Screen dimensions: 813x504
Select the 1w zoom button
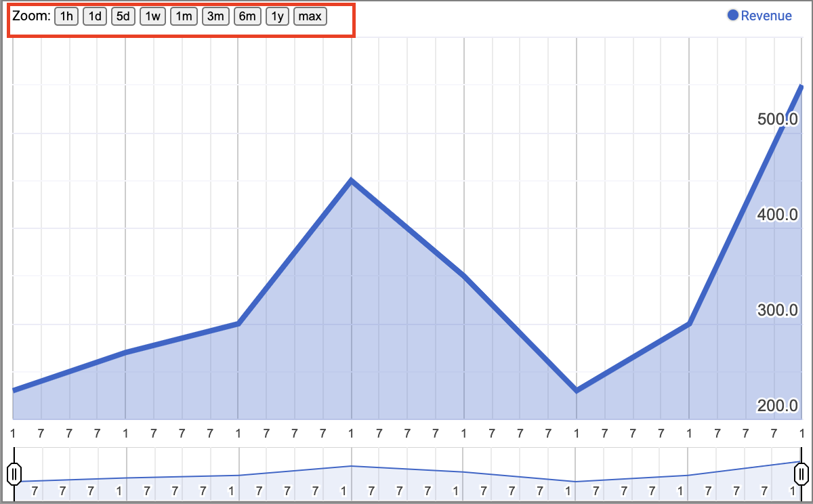pos(152,16)
